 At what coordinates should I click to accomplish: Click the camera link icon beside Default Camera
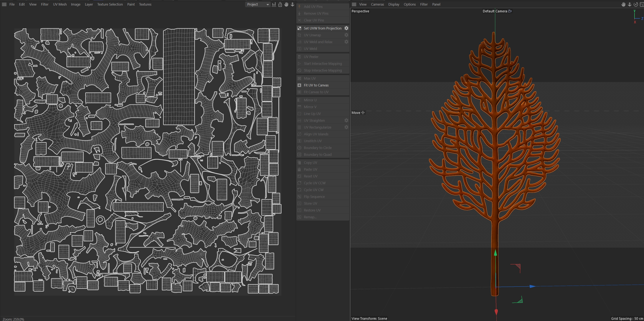pyautogui.click(x=510, y=11)
